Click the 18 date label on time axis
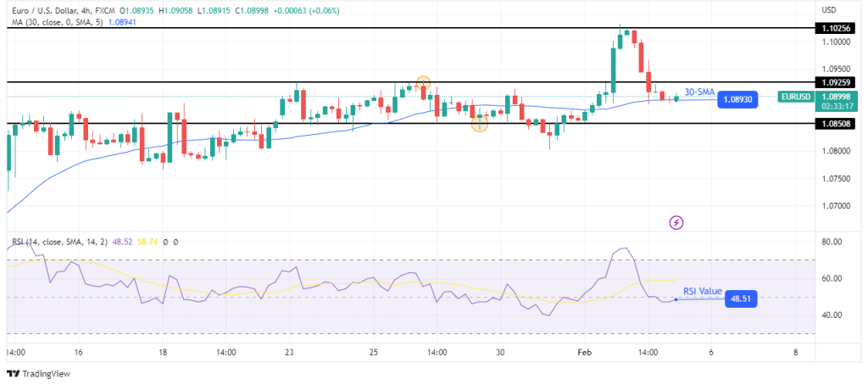Screen dimensions: 868x385 tap(163, 352)
